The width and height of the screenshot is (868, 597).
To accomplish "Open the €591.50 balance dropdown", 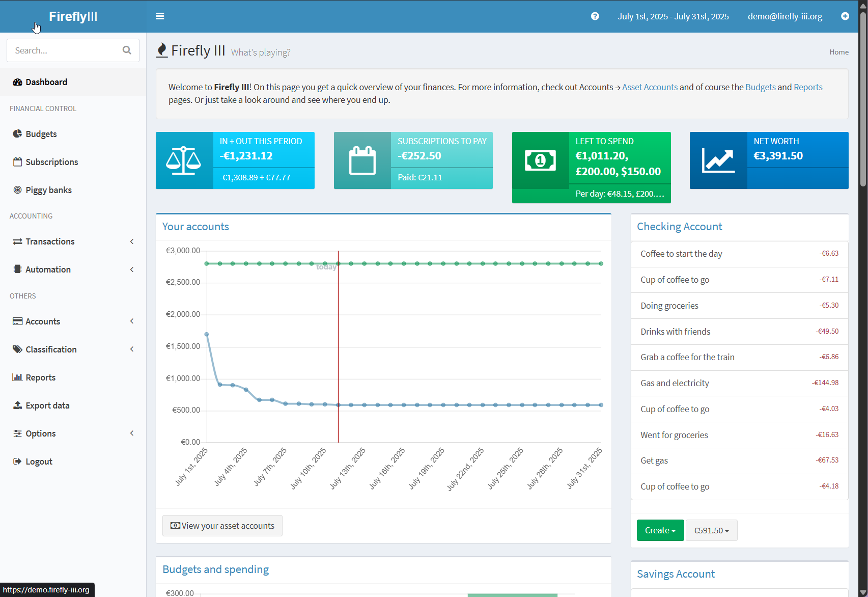I will pyautogui.click(x=711, y=530).
